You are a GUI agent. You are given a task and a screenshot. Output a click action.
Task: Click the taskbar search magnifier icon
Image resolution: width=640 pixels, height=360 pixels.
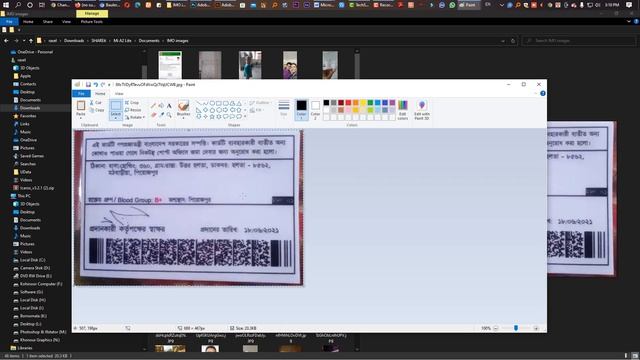coord(18,5)
